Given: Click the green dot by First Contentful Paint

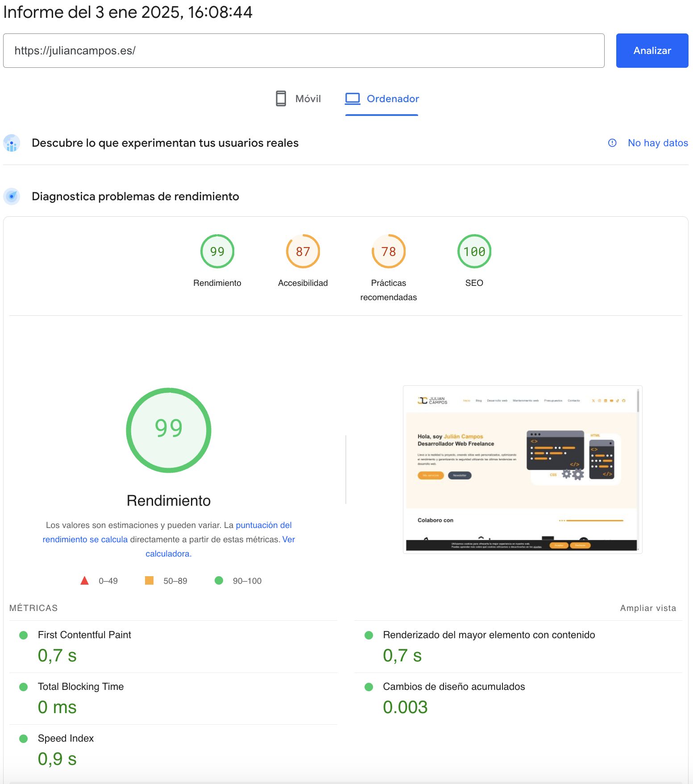Looking at the screenshot, I should (x=24, y=635).
